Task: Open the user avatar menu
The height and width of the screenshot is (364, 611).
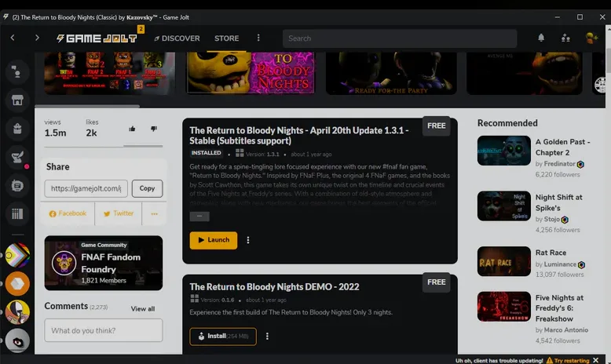Action: [x=591, y=38]
